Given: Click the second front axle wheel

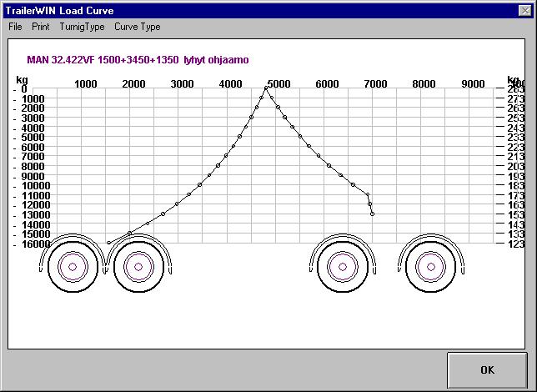Looking at the screenshot, I should tap(138, 267).
